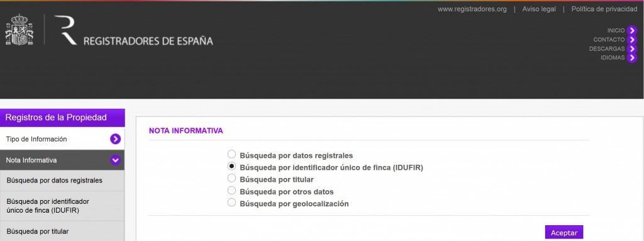Choose Búsqueda por titular radio option

click(x=231, y=178)
